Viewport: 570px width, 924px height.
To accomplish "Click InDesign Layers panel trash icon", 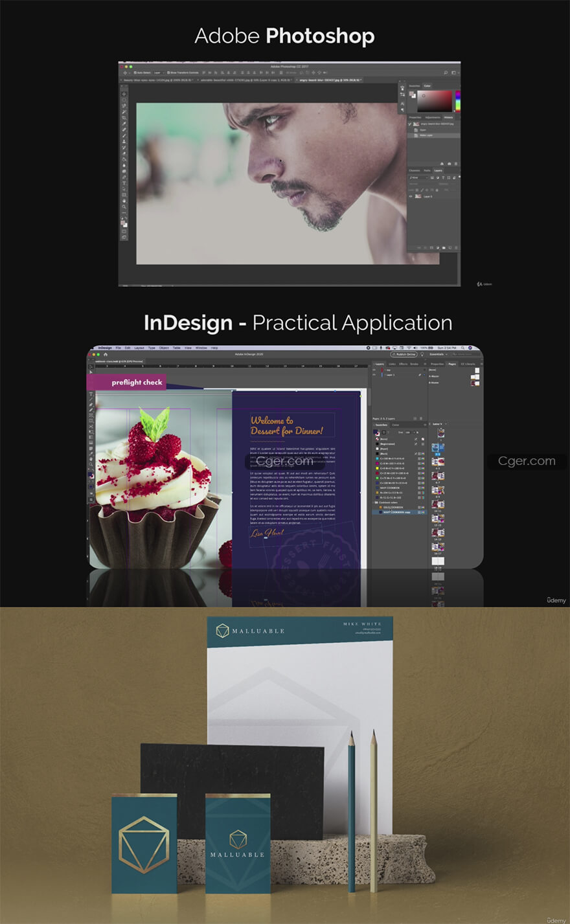I will coord(421,418).
